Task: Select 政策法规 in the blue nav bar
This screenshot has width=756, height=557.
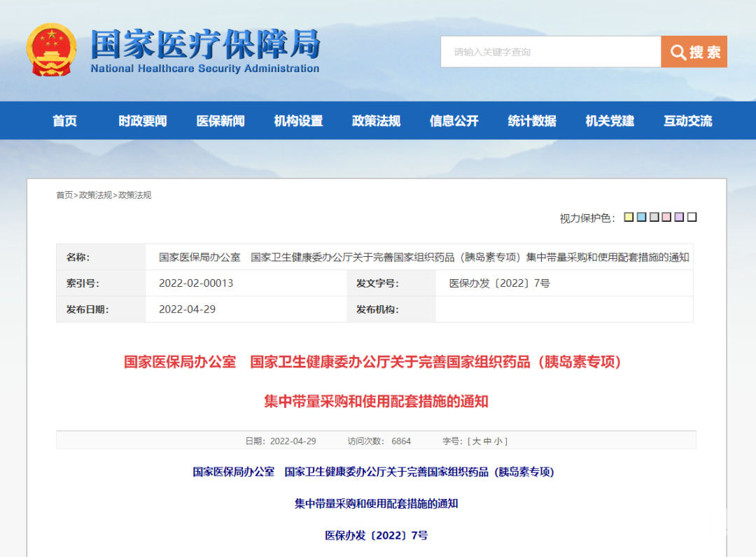Action: (376, 120)
